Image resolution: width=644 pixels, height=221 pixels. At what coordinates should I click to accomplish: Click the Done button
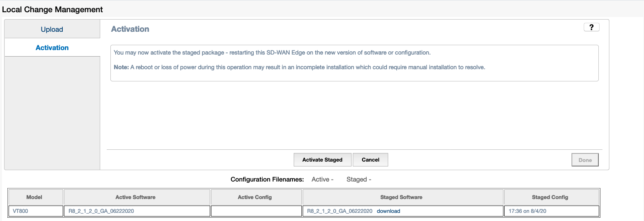(585, 160)
